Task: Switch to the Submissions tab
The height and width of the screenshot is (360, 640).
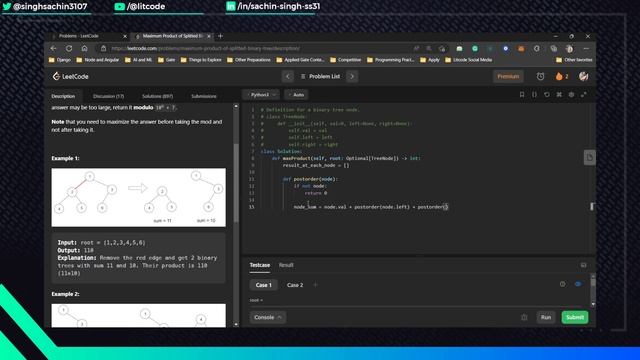Action: tap(204, 96)
